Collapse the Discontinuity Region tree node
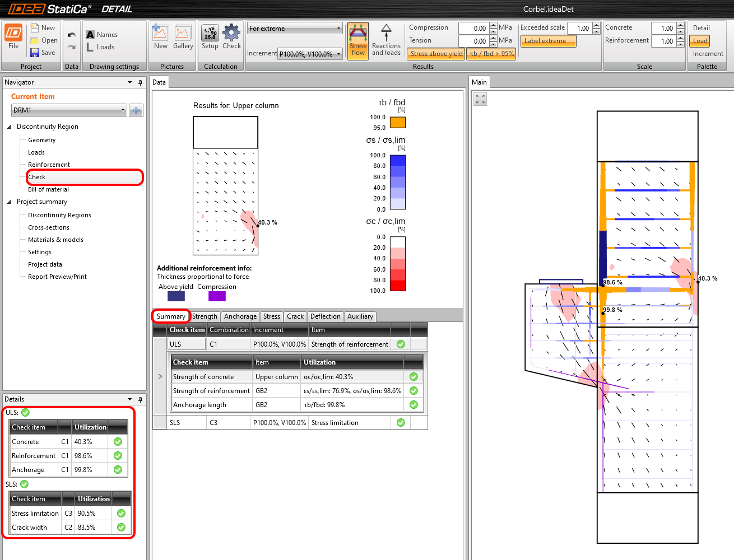 click(10, 127)
